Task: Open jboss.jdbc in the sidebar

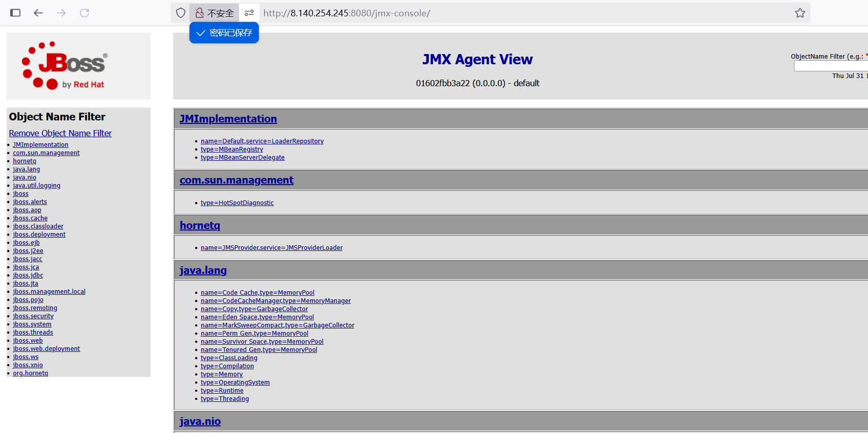Action: point(28,275)
